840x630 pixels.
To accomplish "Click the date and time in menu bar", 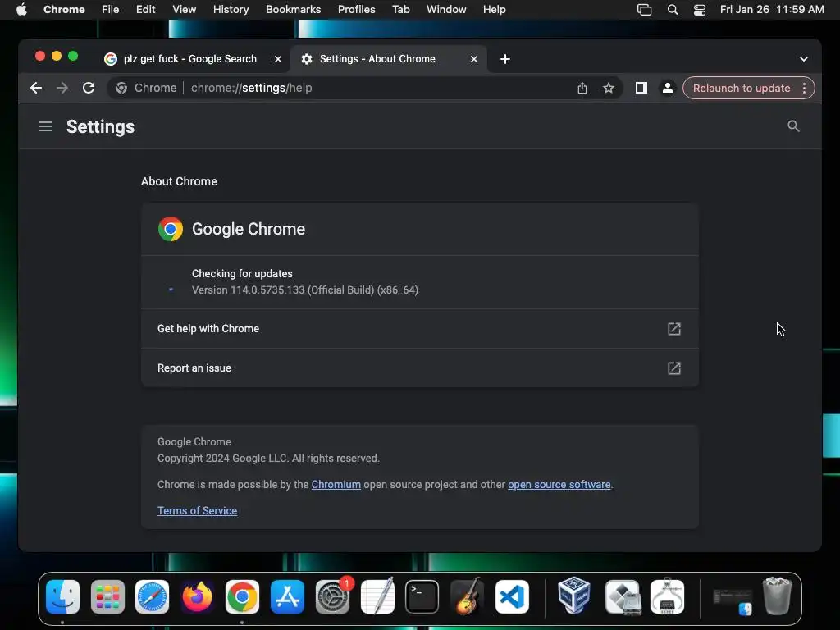I will pyautogui.click(x=772, y=10).
